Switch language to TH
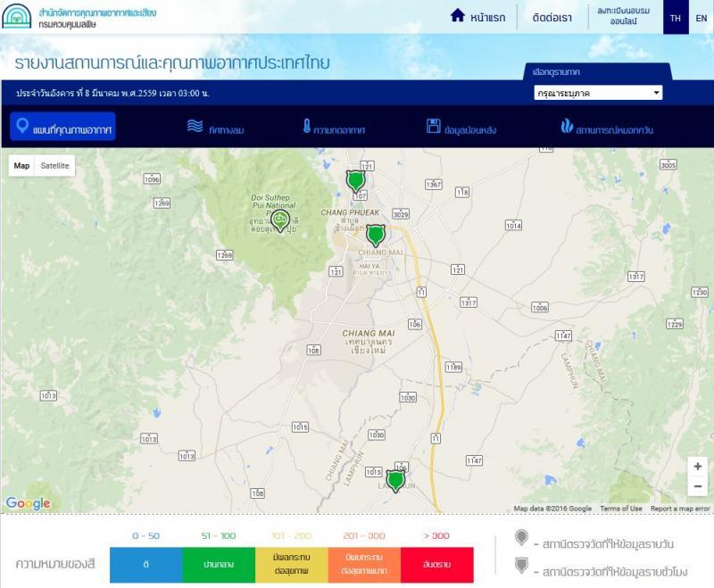The width and height of the screenshot is (714, 588). coord(676,18)
